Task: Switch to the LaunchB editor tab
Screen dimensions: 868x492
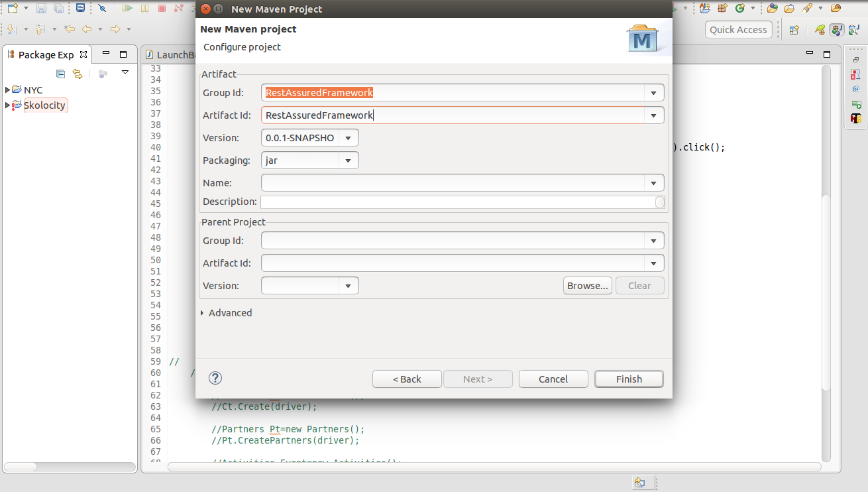Action: click(x=171, y=54)
